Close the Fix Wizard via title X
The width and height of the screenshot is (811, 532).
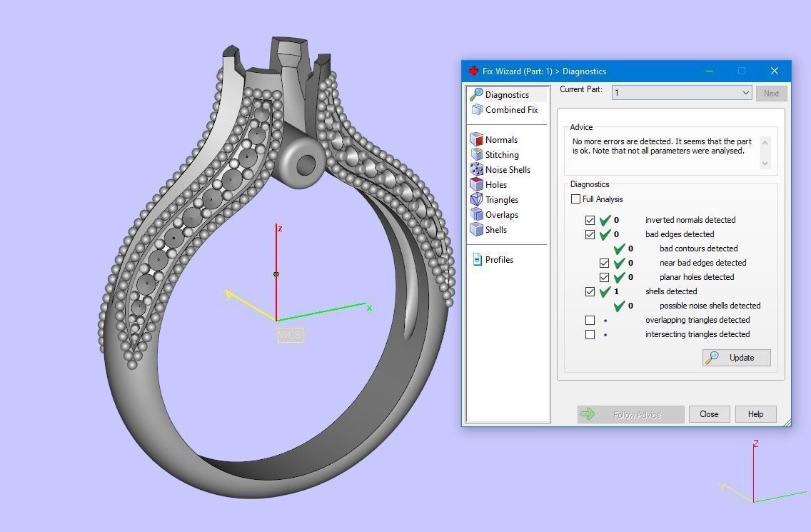coord(775,71)
